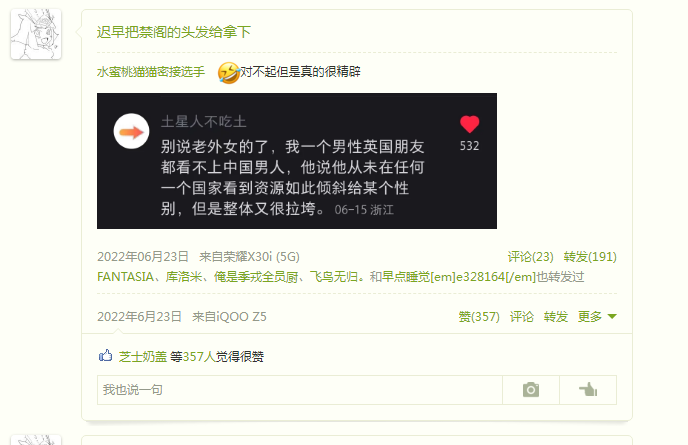Image resolution: width=688 pixels, height=445 pixels.
Task: Click the camera icon in comment box
Action: click(530, 390)
